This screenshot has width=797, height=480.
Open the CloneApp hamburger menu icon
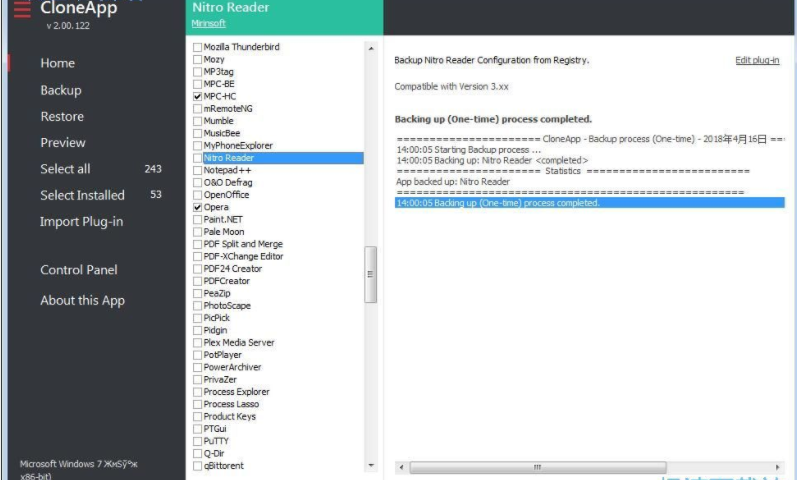[22, 9]
